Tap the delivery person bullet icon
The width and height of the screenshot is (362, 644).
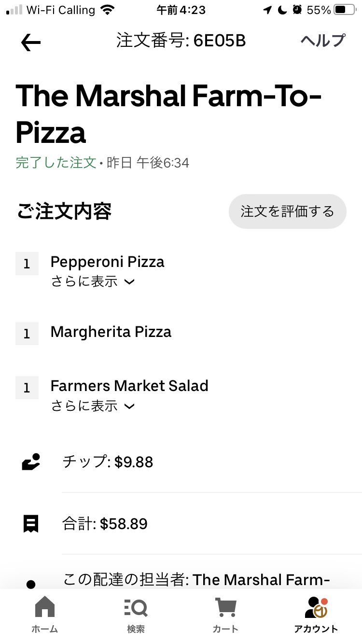(x=31, y=585)
